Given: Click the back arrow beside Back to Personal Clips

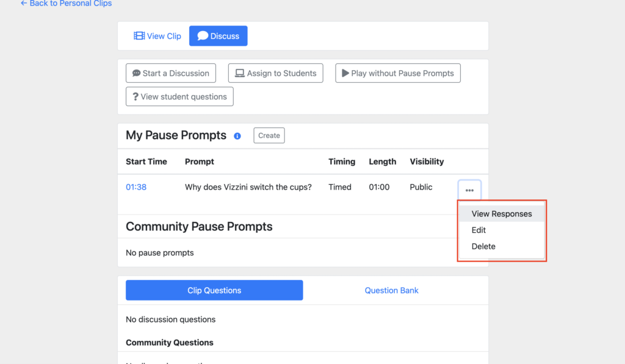Looking at the screenshot, I should (24, 3).
